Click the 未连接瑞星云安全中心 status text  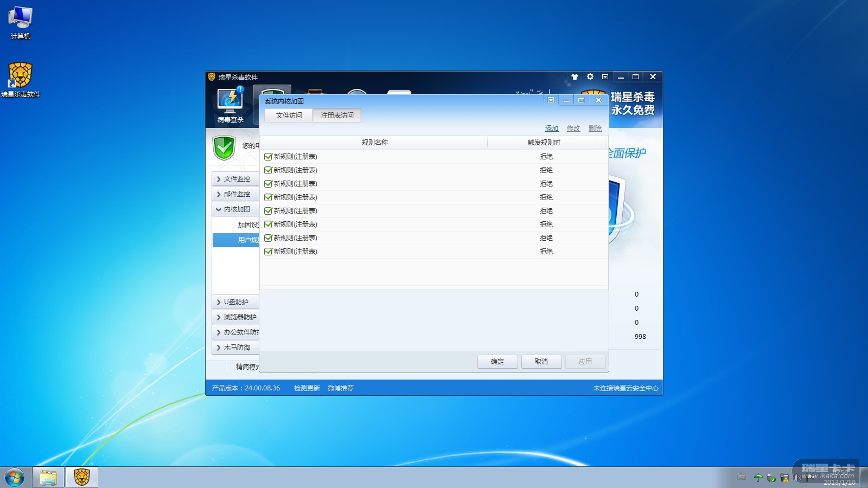tap(626, 388)
